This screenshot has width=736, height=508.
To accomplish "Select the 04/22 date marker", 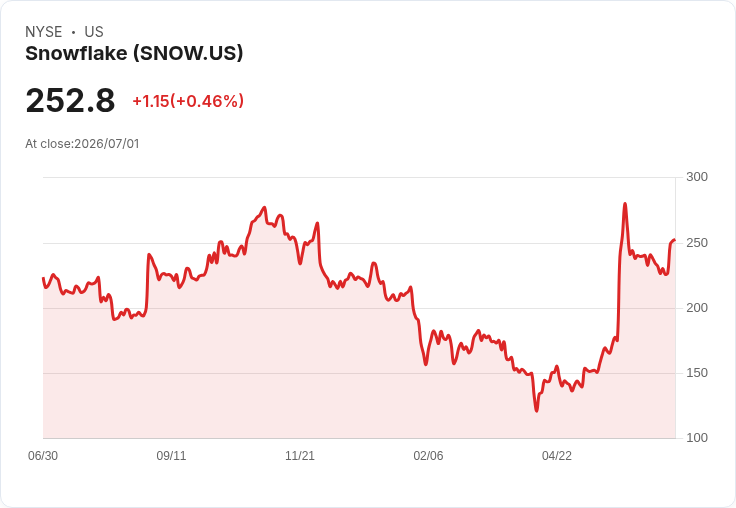I will [x=557, y=455].
